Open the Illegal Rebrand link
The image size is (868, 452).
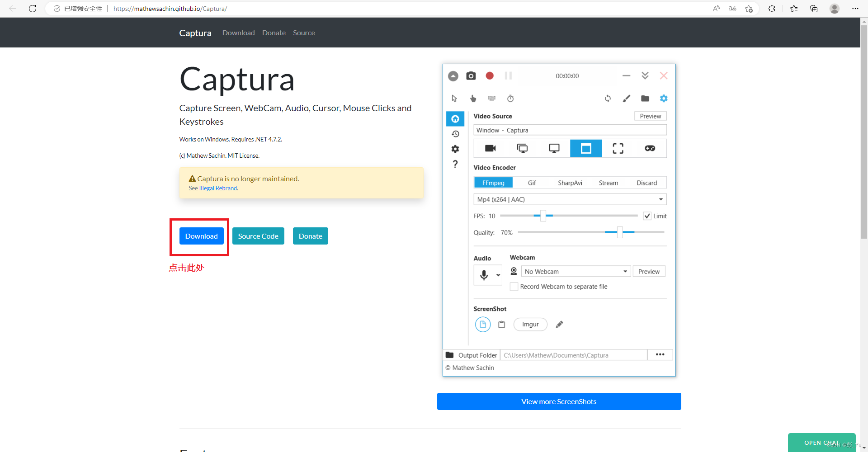pyautogui.click(x=218, y=188)
